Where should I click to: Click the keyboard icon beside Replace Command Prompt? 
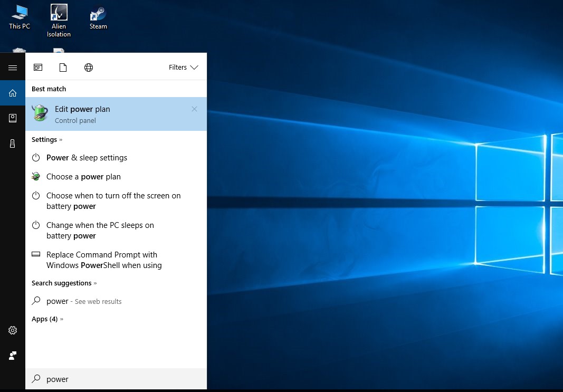[x=36, y=254]
